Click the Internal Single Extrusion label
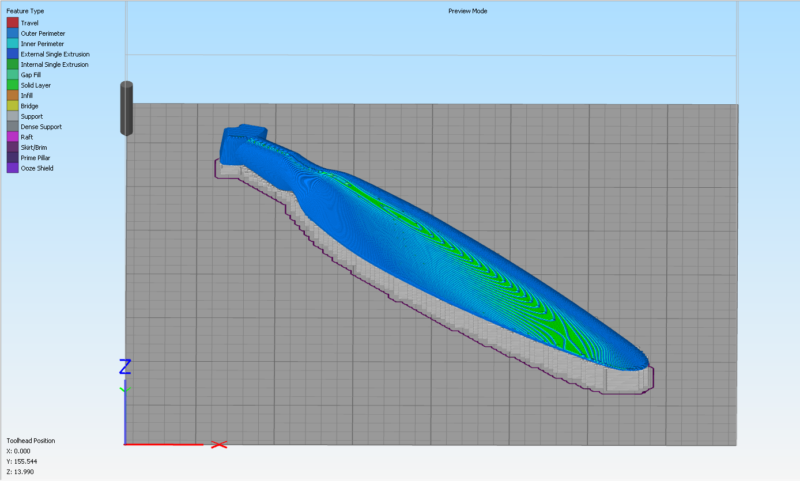This screenshot has height=481, width=800. click(54, 64)
